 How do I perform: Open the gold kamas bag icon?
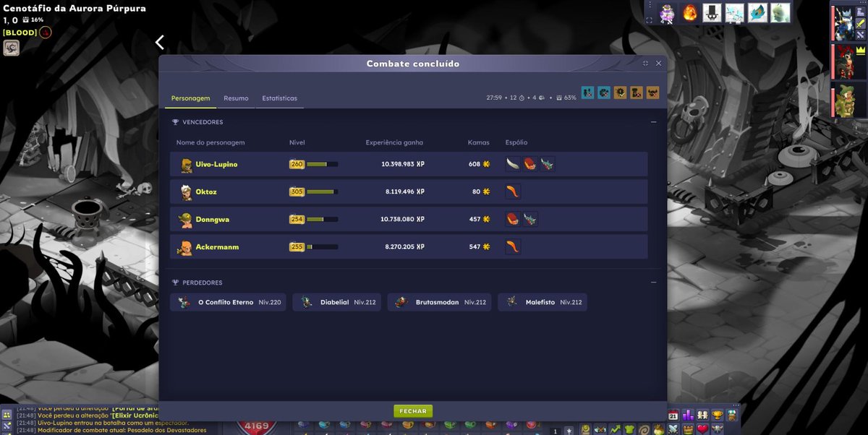coord(658,430)
